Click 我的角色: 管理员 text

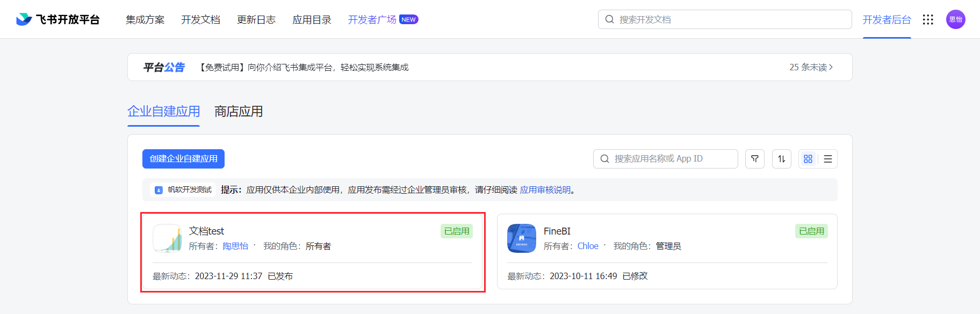647,246
